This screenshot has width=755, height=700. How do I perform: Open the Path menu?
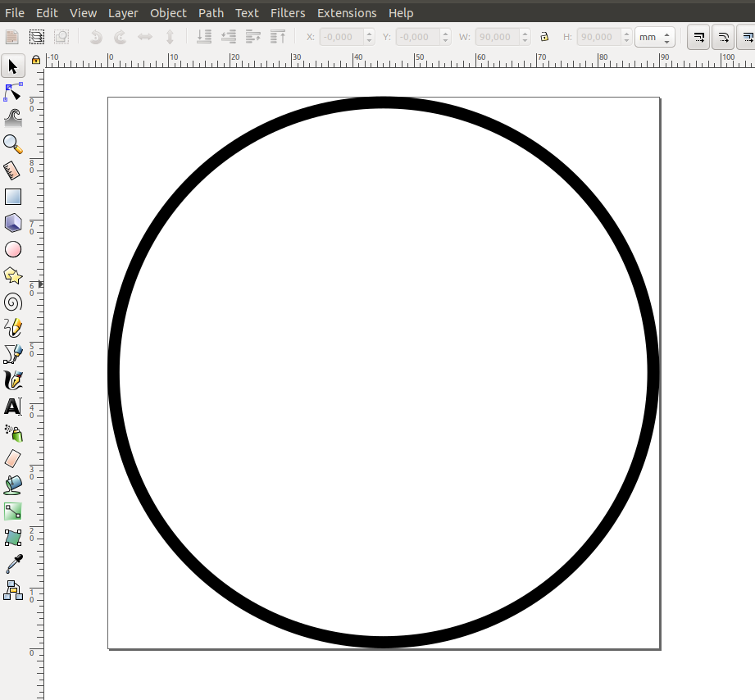(x=211, y=13)
